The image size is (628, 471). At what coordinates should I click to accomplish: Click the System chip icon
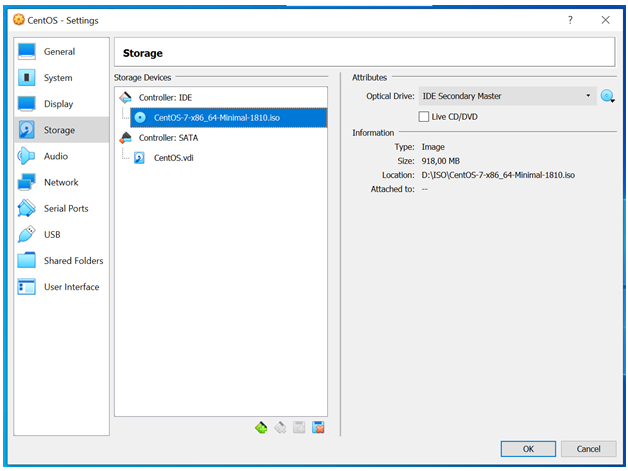(27, 77)
